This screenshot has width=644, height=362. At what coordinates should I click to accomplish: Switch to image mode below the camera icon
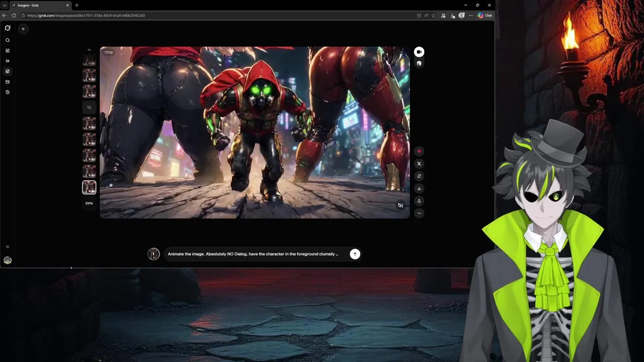pyautogui.click(x=419, y=63)
